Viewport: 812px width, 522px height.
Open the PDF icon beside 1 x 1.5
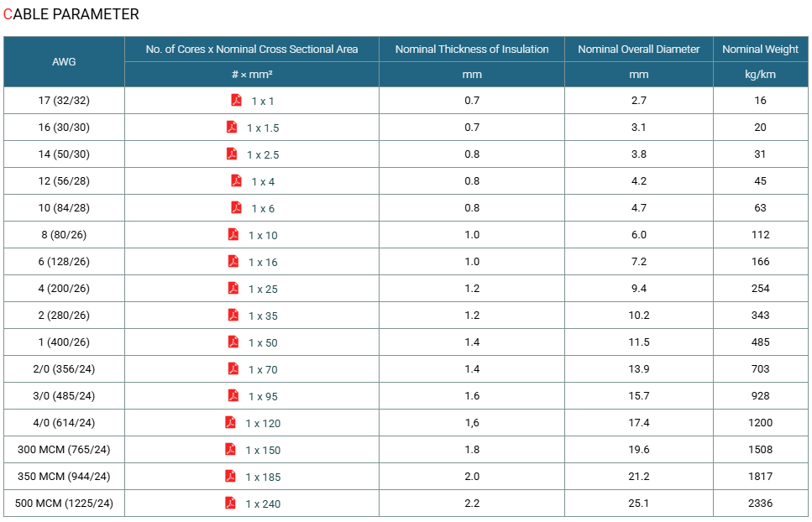(x=232, y=127)
